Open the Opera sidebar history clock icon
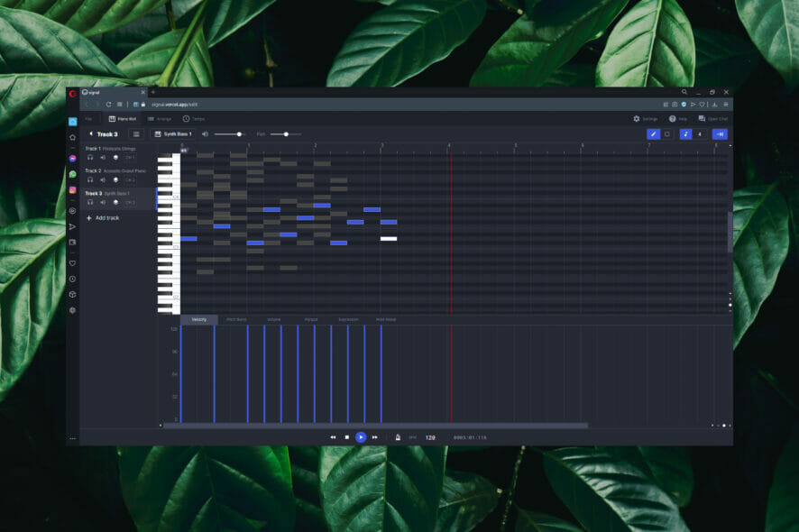 (x=73, y=280)
